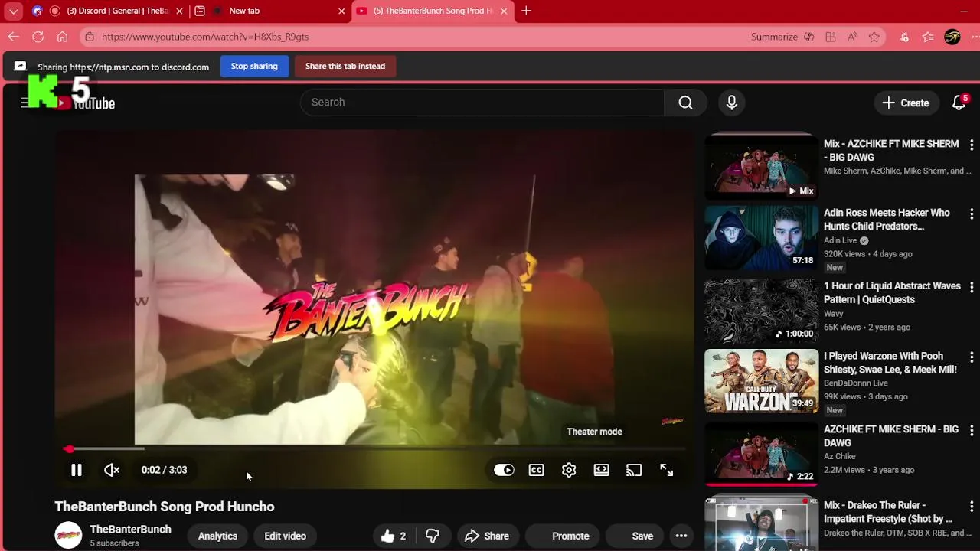980x551 pixels.
Task: Toggle closed captions button
Action: pos(536,470)
